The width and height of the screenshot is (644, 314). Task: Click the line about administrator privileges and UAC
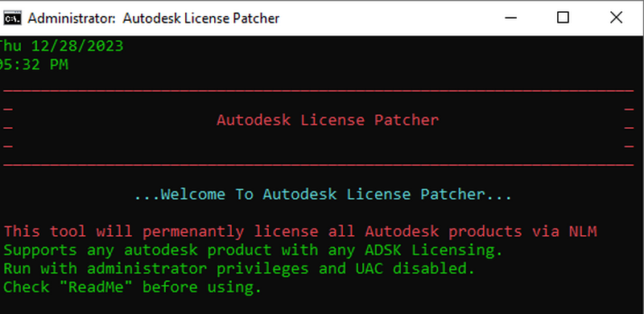click(x=239, y=268)
